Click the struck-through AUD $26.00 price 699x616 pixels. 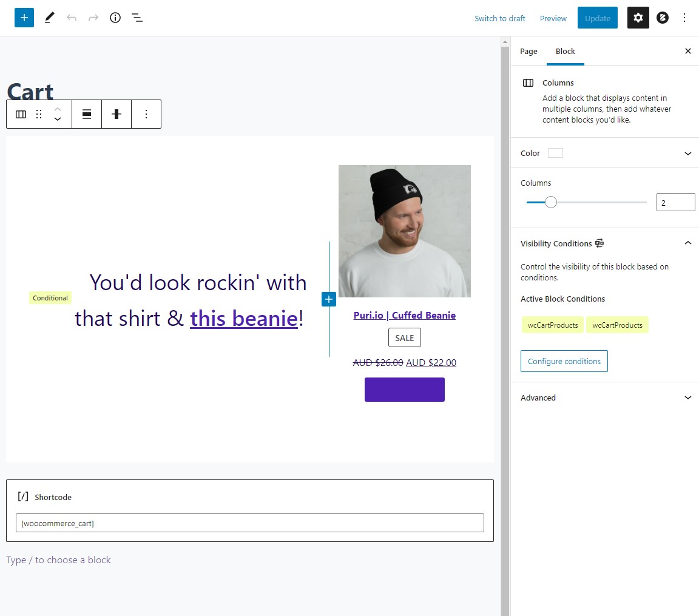coord(378,362)
